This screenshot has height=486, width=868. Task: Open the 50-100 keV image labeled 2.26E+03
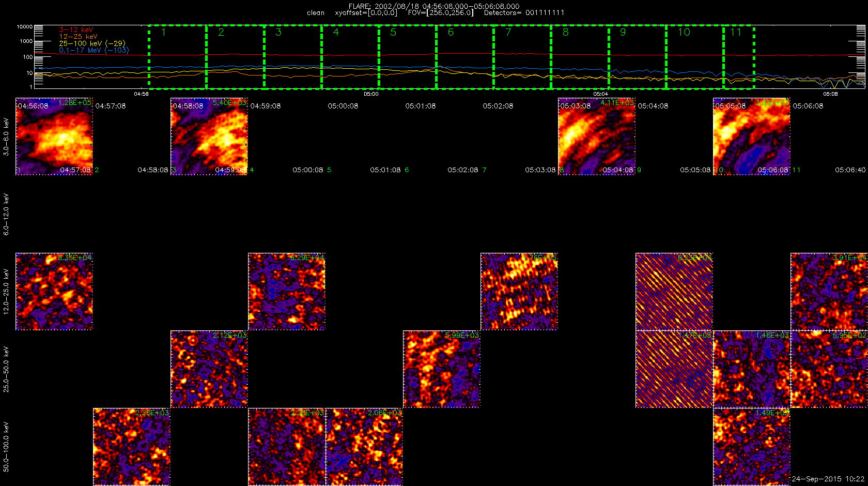[x=132, y=447]
